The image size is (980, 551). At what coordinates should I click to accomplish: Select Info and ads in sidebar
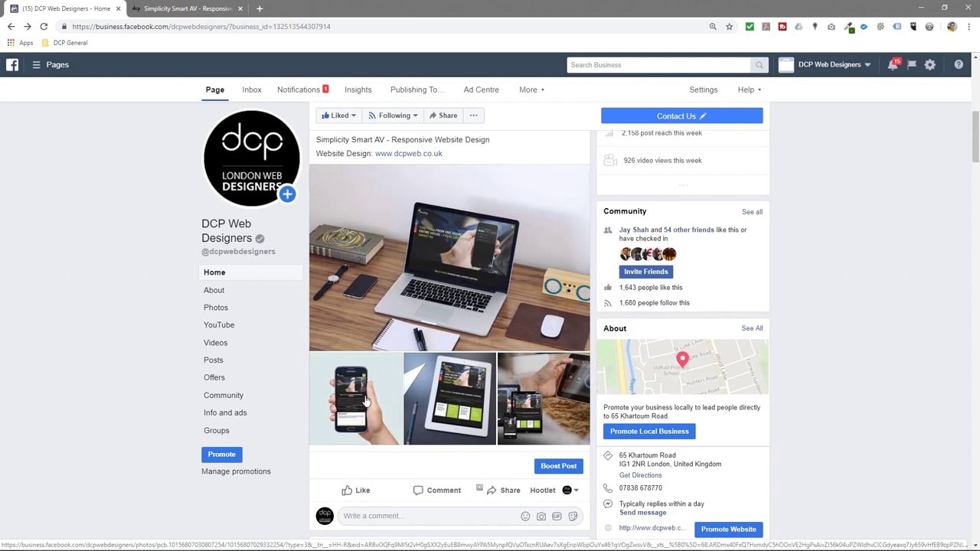[x=225, y=413]
